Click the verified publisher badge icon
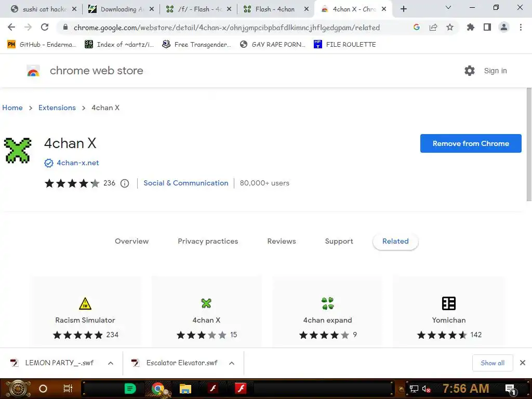Image resolution: width=532 pixels, height=399 pixels. (x=49, y=163)
